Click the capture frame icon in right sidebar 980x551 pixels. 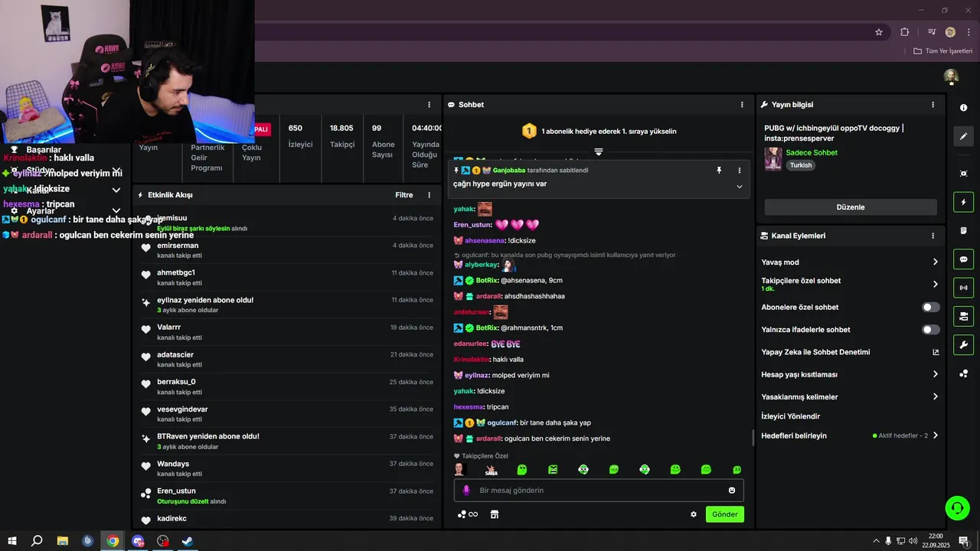963,174
